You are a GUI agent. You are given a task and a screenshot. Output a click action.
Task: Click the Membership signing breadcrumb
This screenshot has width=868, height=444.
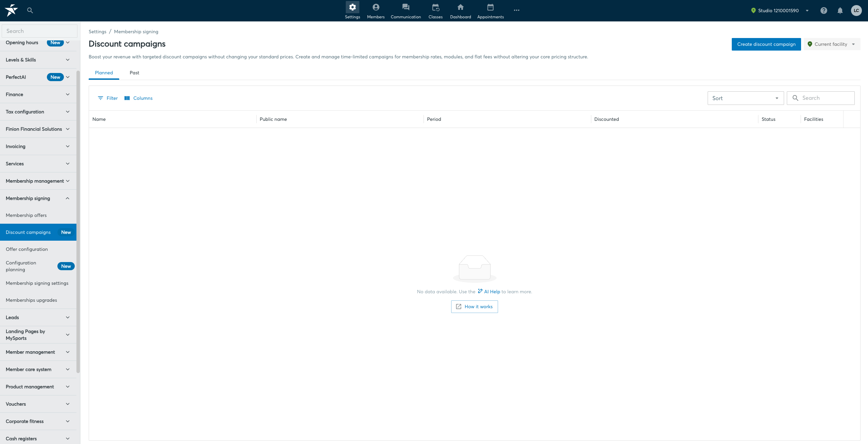[x=136, y=32]
